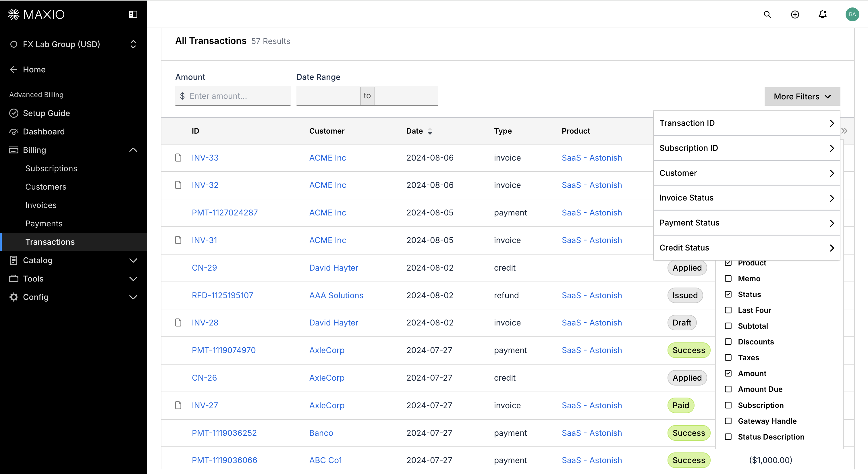Enable the Amount Due column checkbox

tap(728, 389)
